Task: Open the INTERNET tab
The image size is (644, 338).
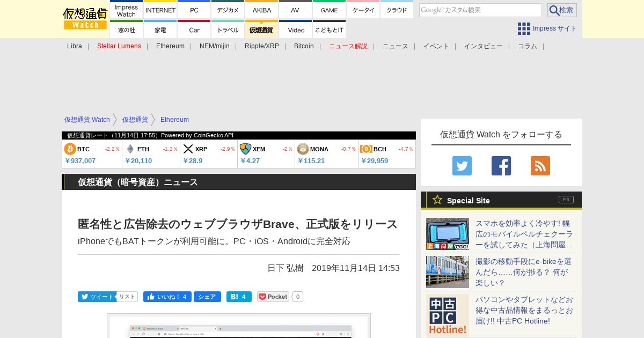Action: pyautogui.click(x=160, y=10)
